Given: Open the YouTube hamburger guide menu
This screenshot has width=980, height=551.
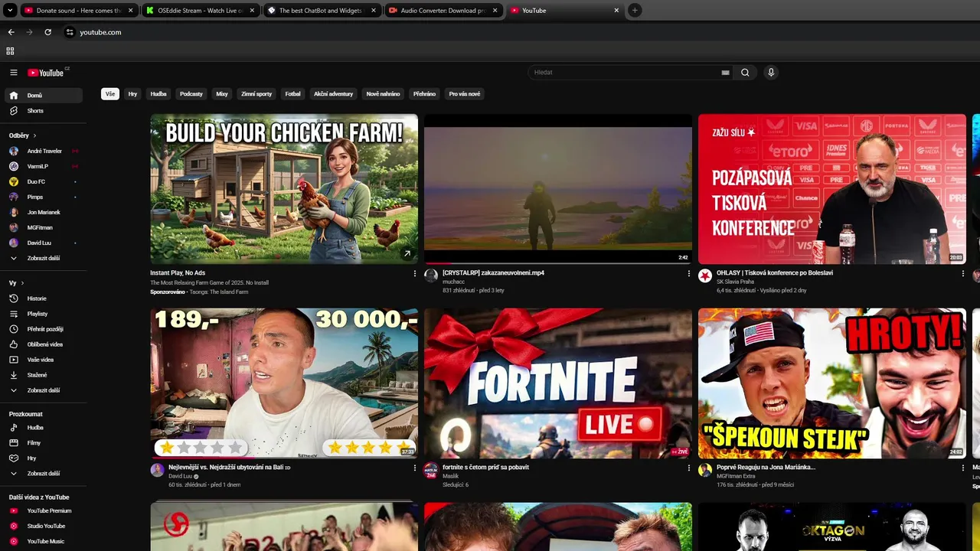Looking at the screenshot, I should pyautogui.click(x=13, y=73).
